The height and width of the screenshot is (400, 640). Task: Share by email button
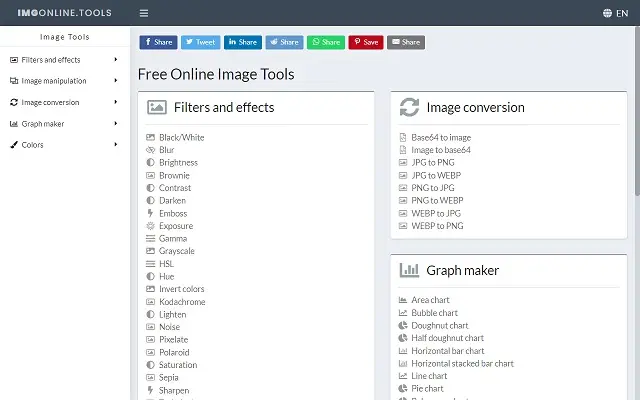(x=406, y=42)
